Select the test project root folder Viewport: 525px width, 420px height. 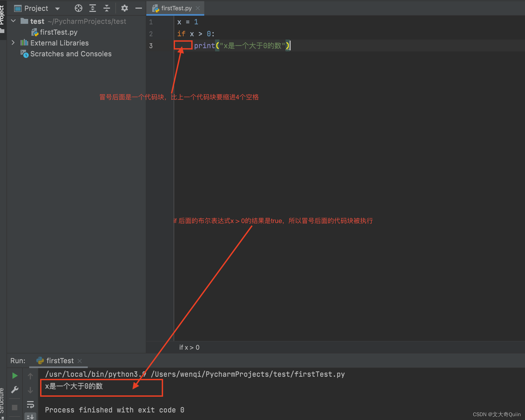tap(73, 21)
